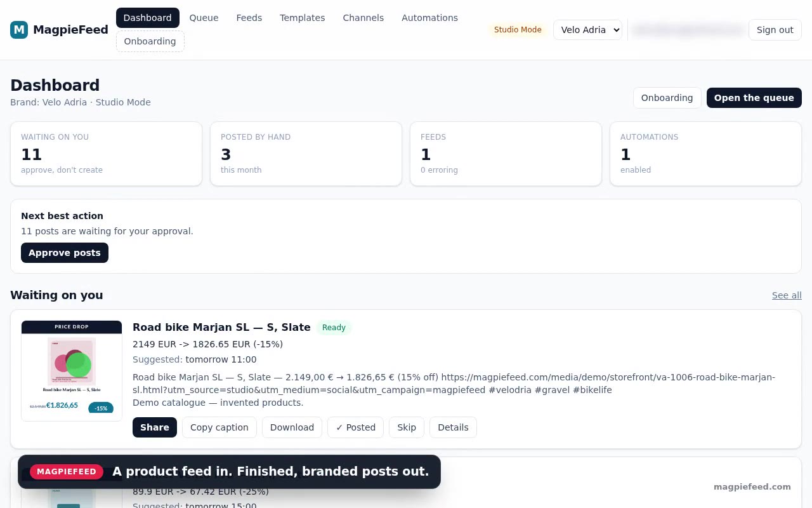The height and width of the screenshot is (508, 812).
Task: Click the dashed Onboarding nav item
Action: coord(150,41)
